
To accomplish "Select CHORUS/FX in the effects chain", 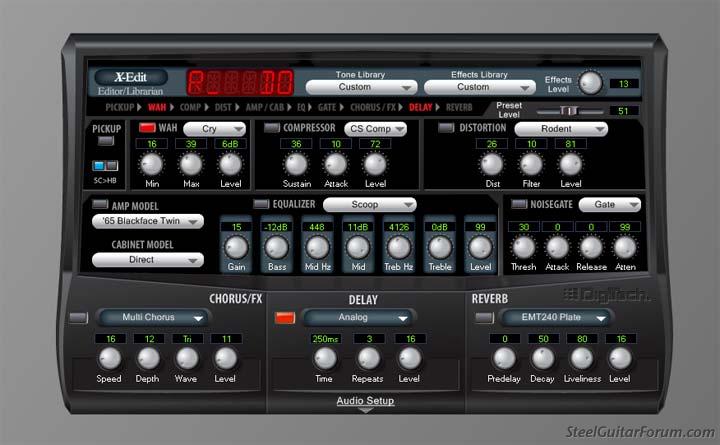I will (373, 107).
